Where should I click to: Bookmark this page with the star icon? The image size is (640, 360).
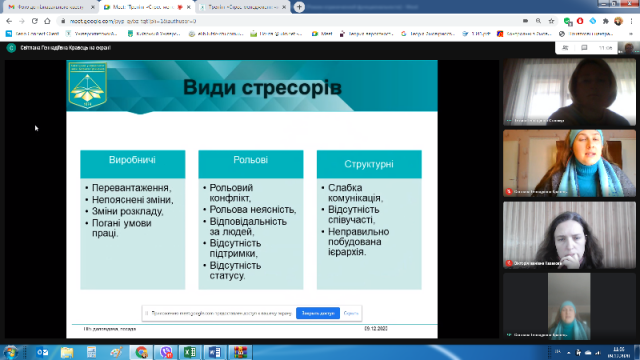[x=551, y=21]
